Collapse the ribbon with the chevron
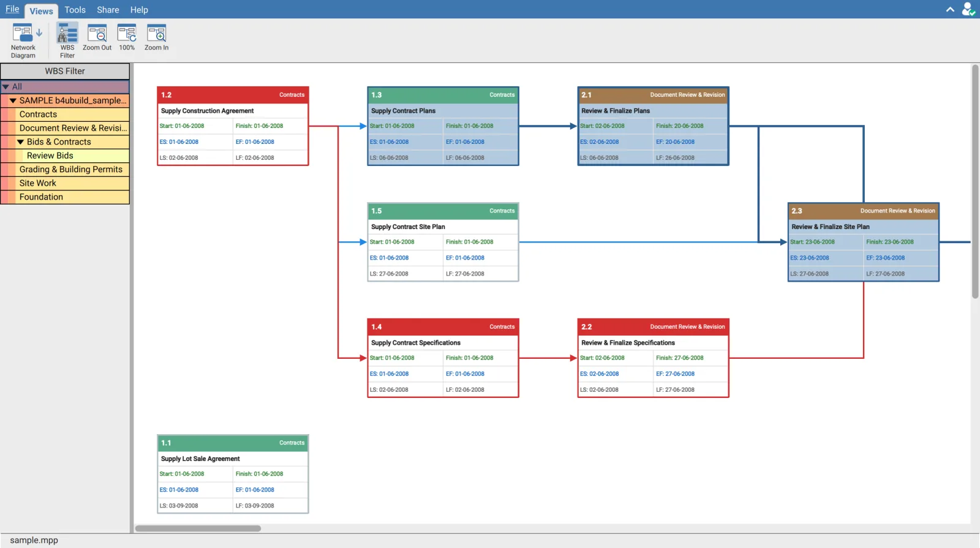Screen dimensions: 980x548 coord(950,10)
